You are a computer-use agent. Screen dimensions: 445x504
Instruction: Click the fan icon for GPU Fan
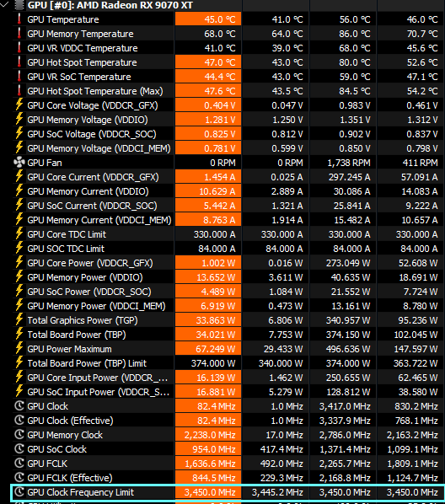(19, 163)
